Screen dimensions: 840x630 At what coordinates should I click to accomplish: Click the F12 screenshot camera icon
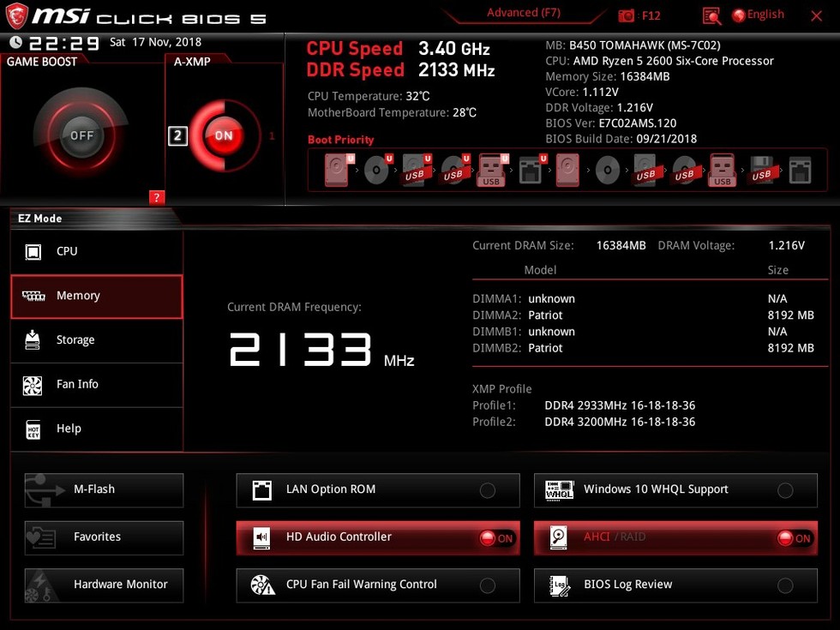pos(626,15)
